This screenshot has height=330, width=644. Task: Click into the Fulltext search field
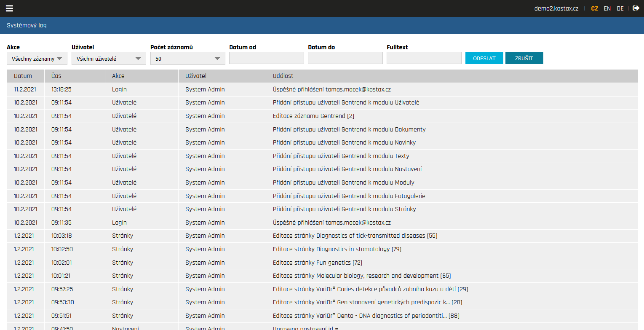[x=424, y=58]
